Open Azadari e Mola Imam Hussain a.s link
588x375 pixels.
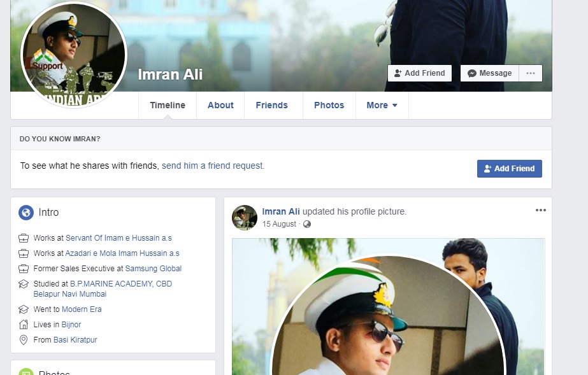tap(122, 253)
